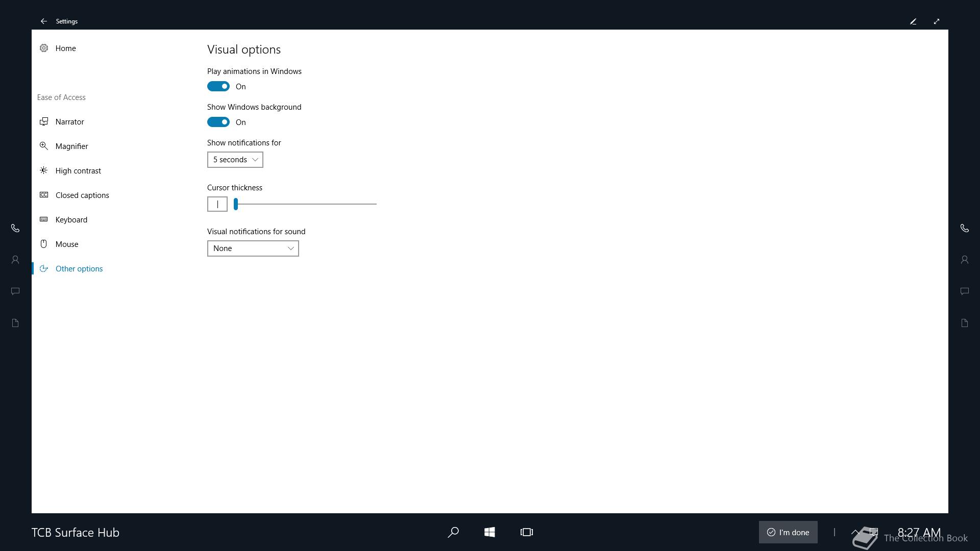Open Show notifications for dropdown
The width and height of the screenshot is (980, 551).
pos(235,160)
